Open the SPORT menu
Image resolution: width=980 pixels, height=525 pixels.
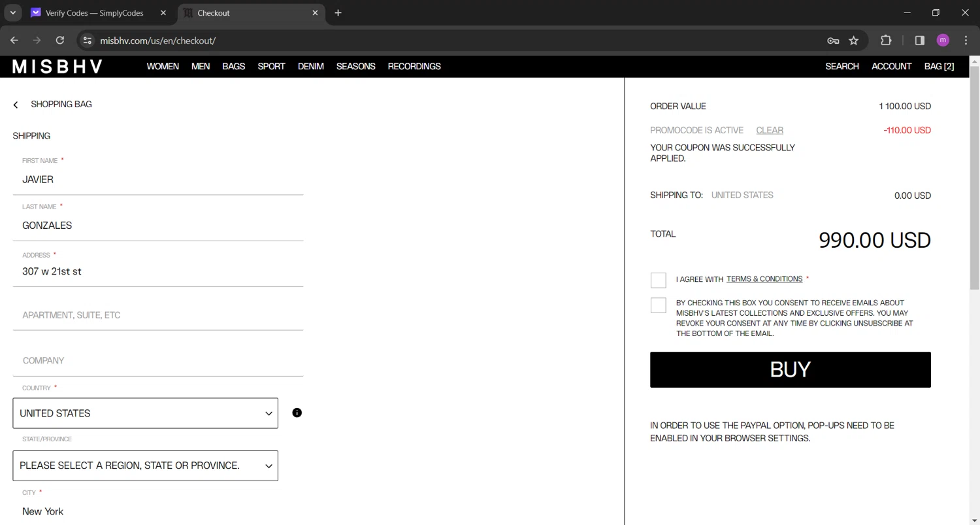click(x=271, y=66)
